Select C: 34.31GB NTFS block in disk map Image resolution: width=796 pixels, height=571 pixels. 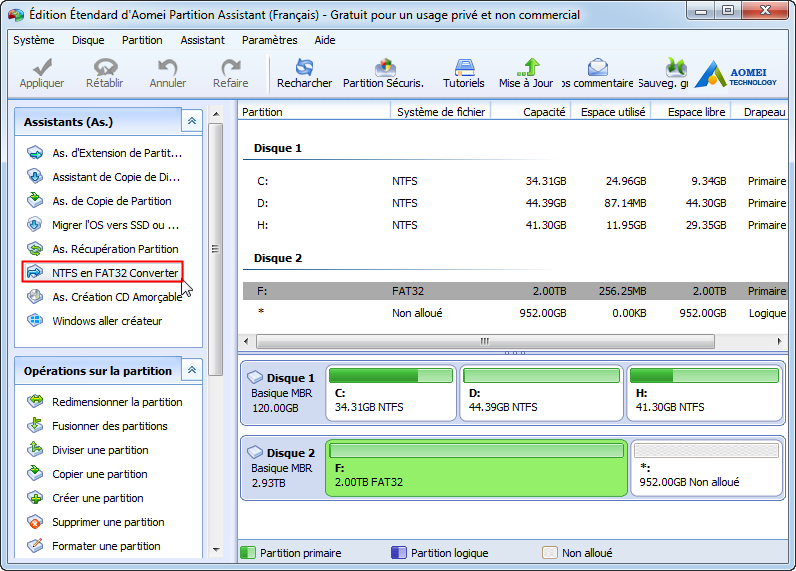391,393
